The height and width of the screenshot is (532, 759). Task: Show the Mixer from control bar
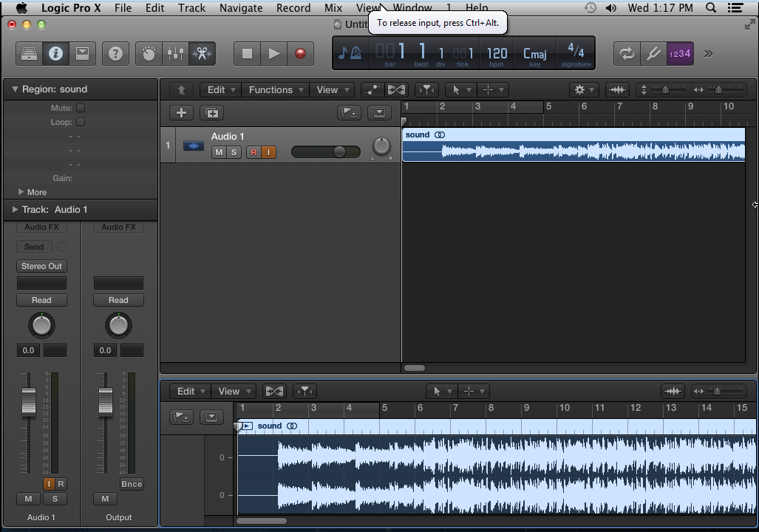tap(175, 53)
